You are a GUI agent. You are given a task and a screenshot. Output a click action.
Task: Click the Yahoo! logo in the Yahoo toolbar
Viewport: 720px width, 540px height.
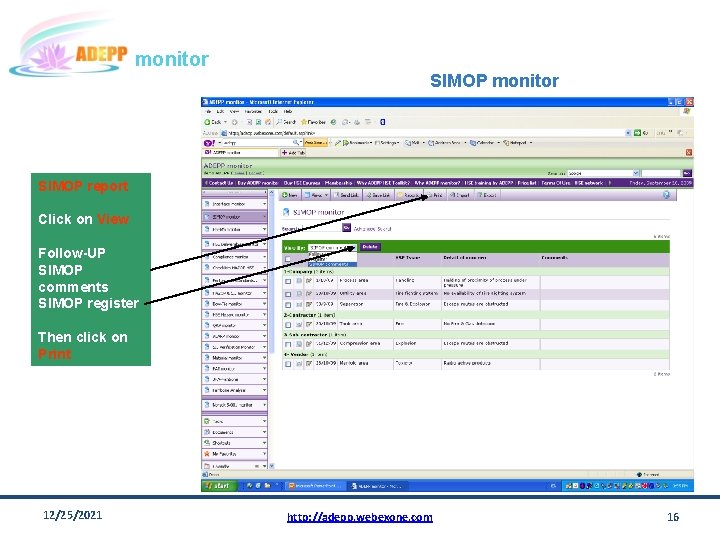coord(209,143)
